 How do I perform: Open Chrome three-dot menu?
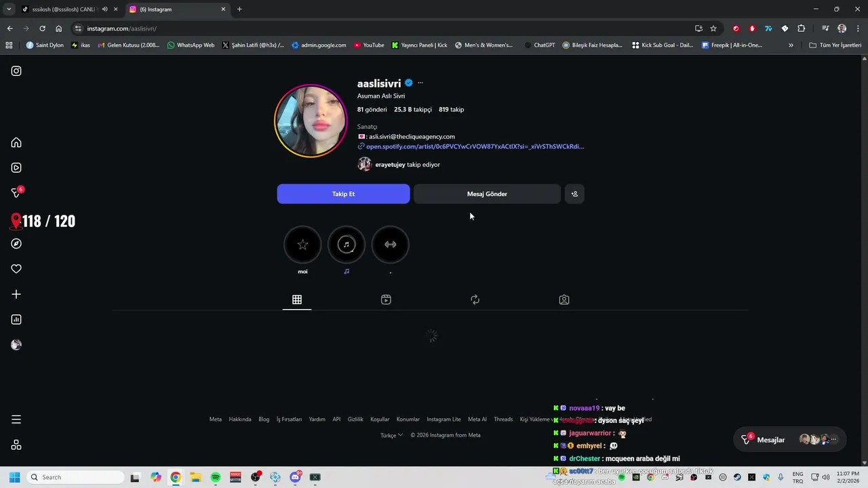[x=858, y=28]
